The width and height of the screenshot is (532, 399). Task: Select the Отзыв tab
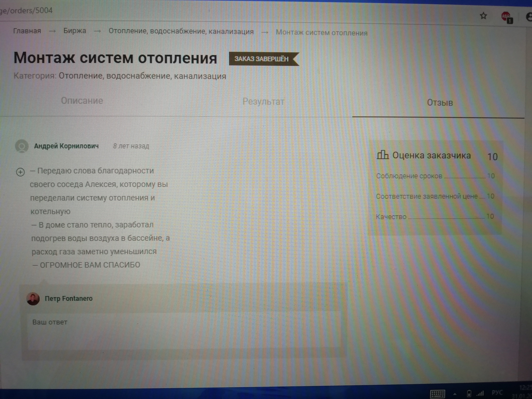440,103
